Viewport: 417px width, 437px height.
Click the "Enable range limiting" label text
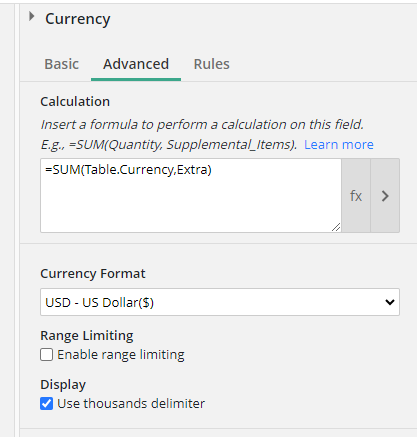tap(121, 355)
